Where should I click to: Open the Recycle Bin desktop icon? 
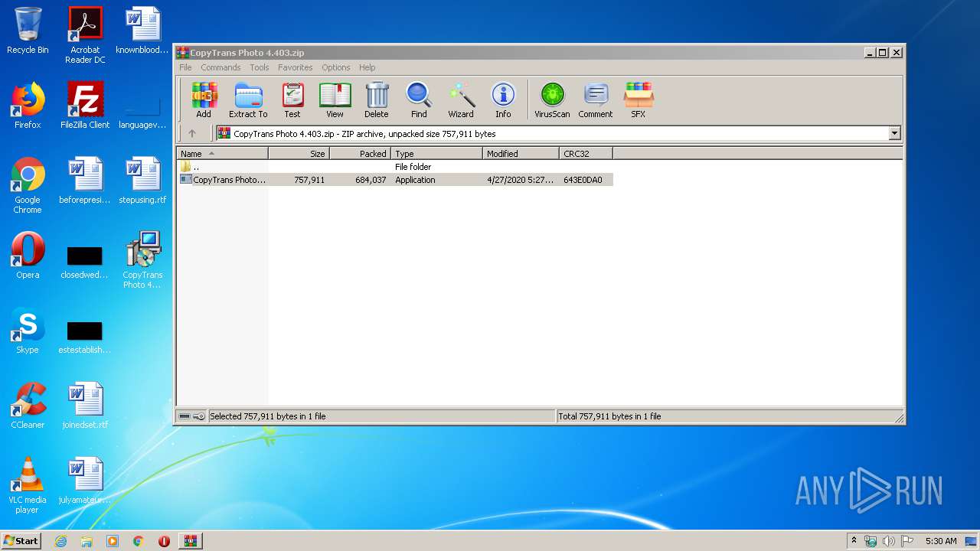pos(28,31)
